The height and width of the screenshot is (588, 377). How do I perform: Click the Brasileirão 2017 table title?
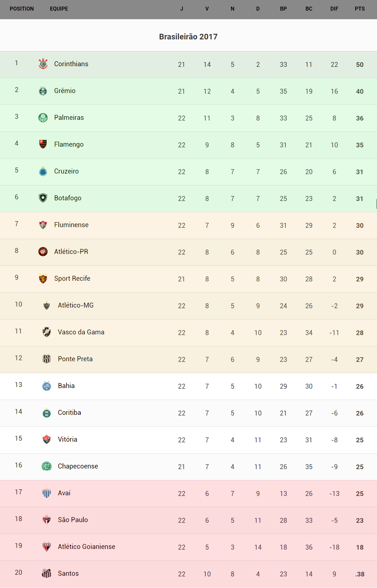[x=188, y=37]
